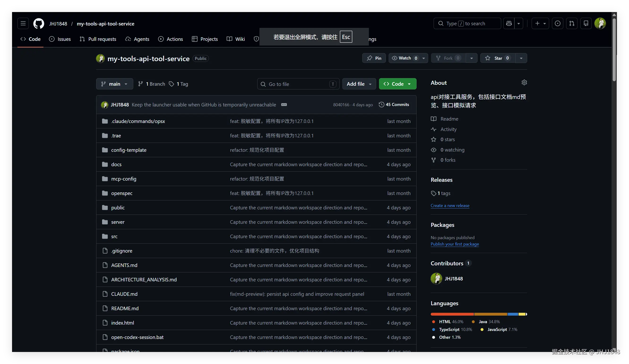
Task: Click the Create a new release link
Action: (x=450, y=206)
